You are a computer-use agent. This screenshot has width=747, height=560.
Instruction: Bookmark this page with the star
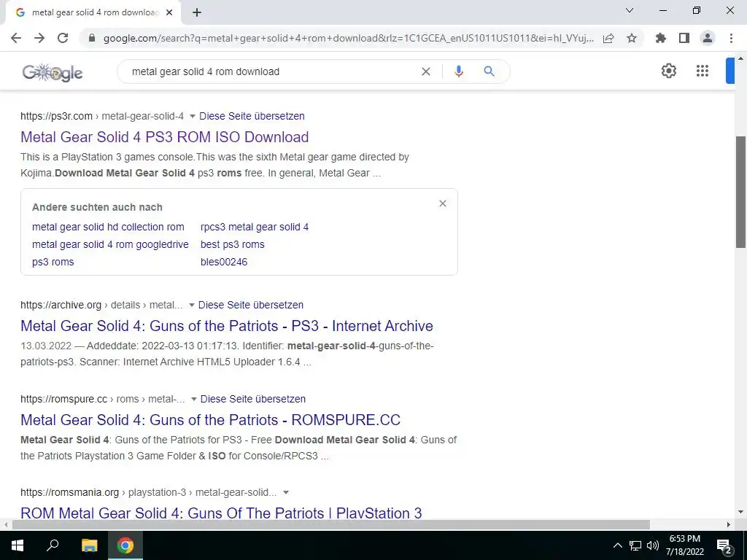(632, 38)
